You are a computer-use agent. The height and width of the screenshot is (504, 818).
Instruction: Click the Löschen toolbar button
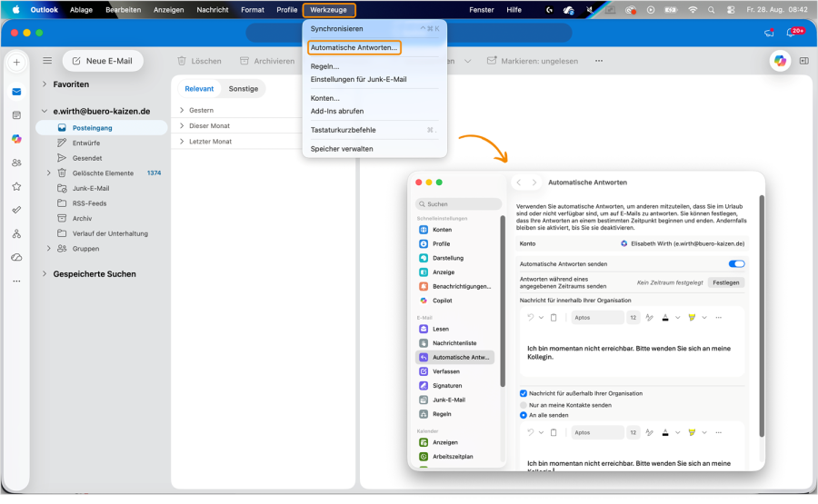(x=199, y=61)
